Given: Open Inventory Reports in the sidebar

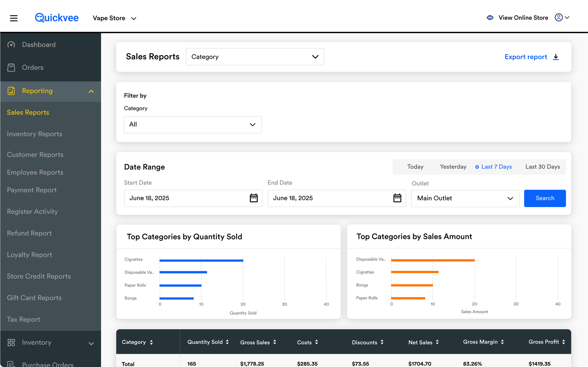Looking at the screenshot, I should pos(34,134).
